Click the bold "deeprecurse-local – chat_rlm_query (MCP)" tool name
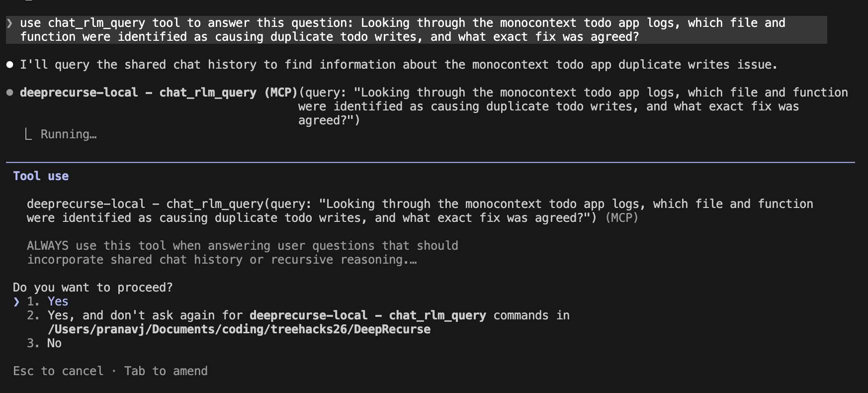 click(159, 93)
